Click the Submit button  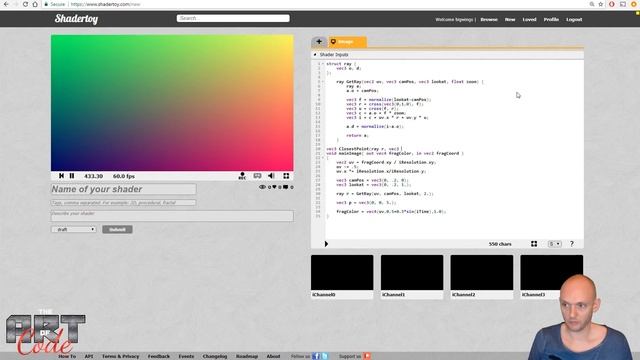point(117,229)
